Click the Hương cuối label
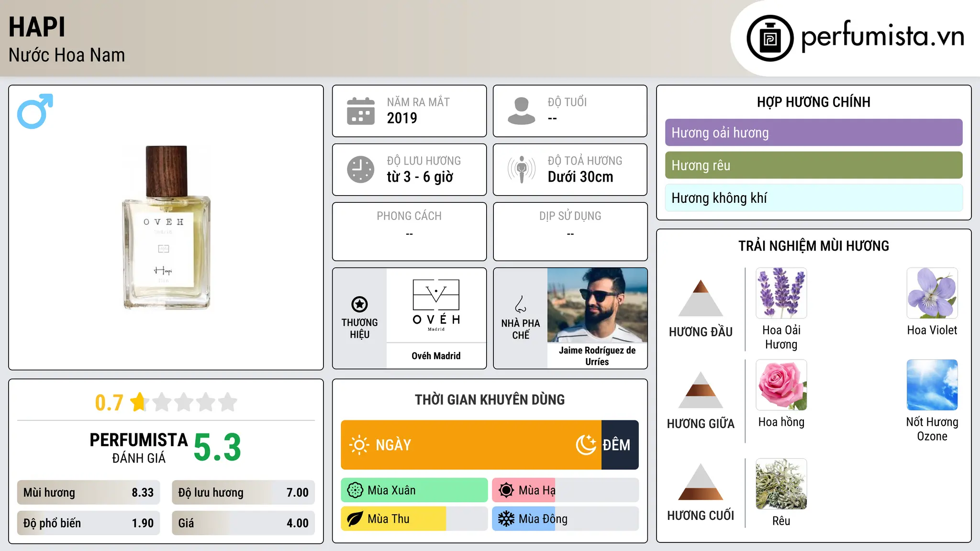The width and height of the screenshot is (980, 551). click(x=701, y=516)
